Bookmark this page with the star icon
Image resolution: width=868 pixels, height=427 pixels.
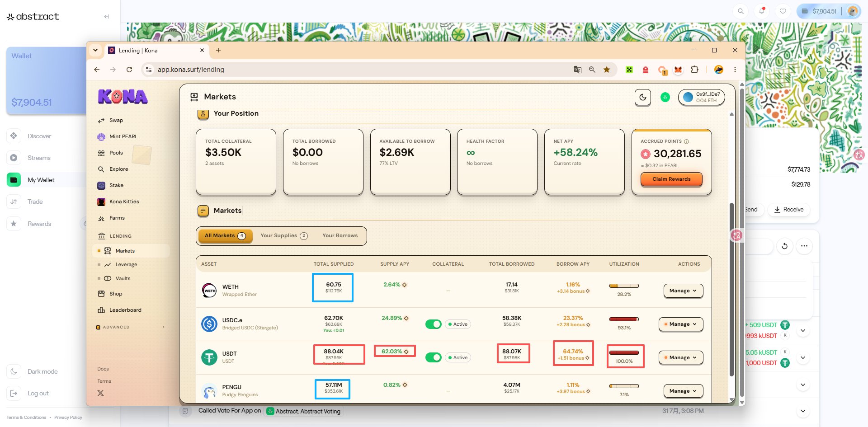tap(607, 70)
